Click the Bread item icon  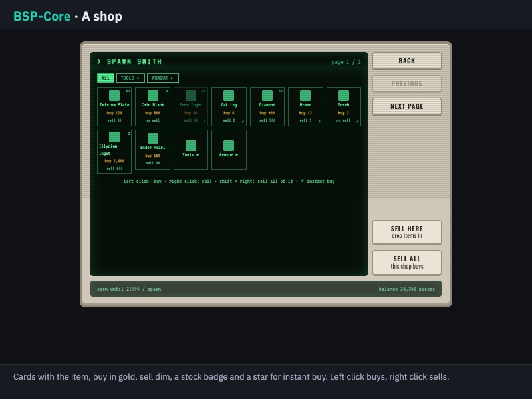click(x=305, y=96)
